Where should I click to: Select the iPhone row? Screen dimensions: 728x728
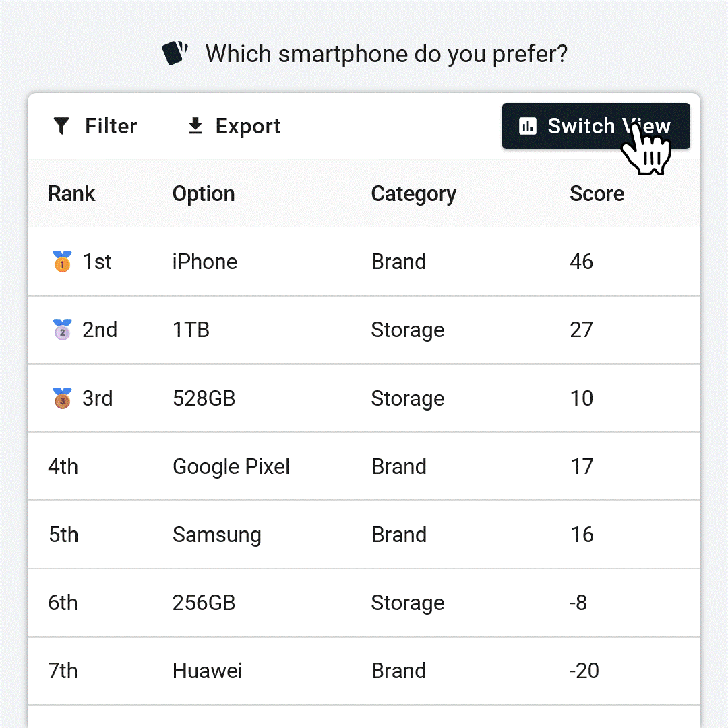[x=364, y=262]
